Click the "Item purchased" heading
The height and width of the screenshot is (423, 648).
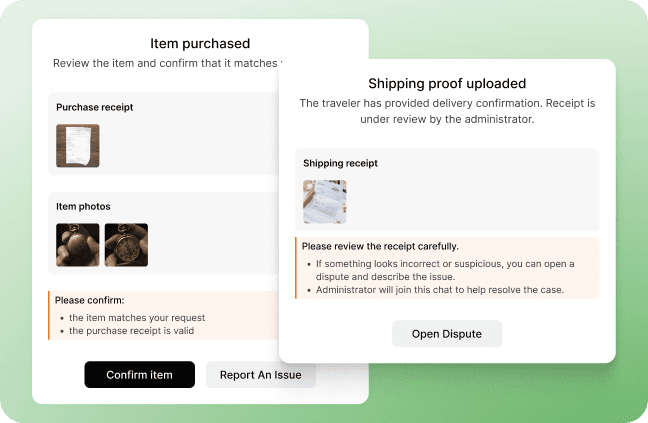(200, 43)
